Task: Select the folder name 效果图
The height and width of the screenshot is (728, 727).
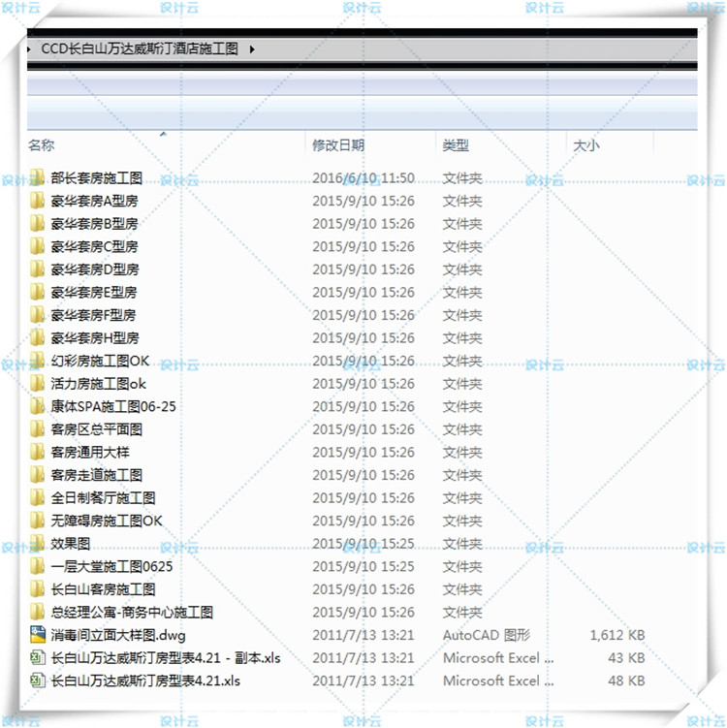Action: tap(70, 543)
